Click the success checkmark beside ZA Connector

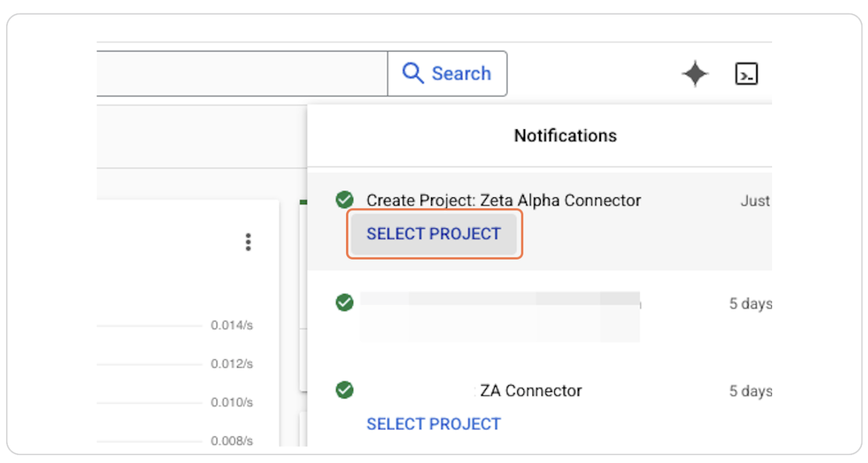coord(344,390)
